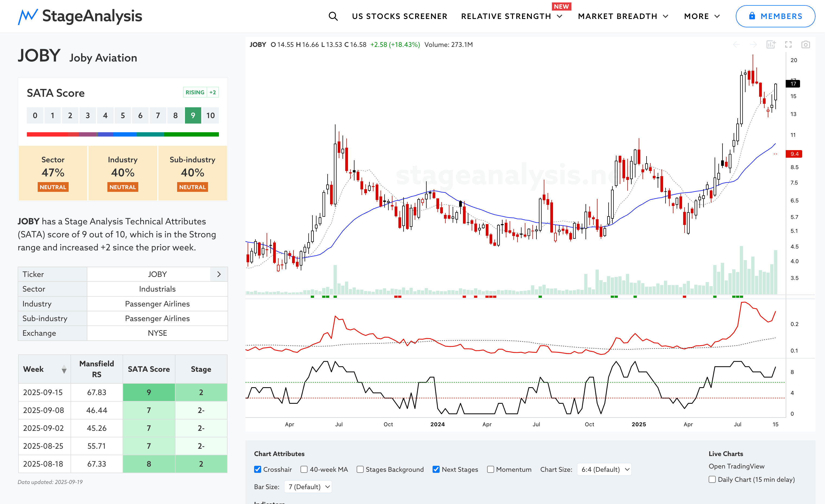Image resolution: width=825 pixels, height=504 pixels.
Task: Click Mansfield RS value 45.26
Action: pyautogui.click(x=97, y=428)
